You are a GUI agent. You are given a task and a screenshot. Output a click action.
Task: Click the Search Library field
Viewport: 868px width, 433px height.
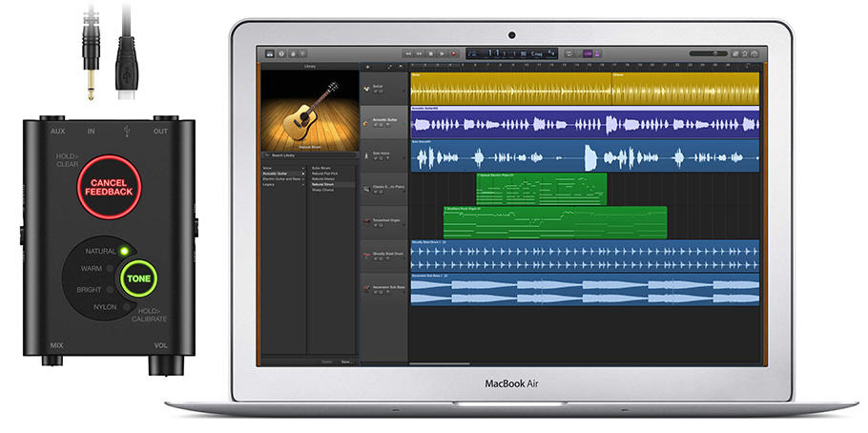pyautogui.click(x=310, y=155)
